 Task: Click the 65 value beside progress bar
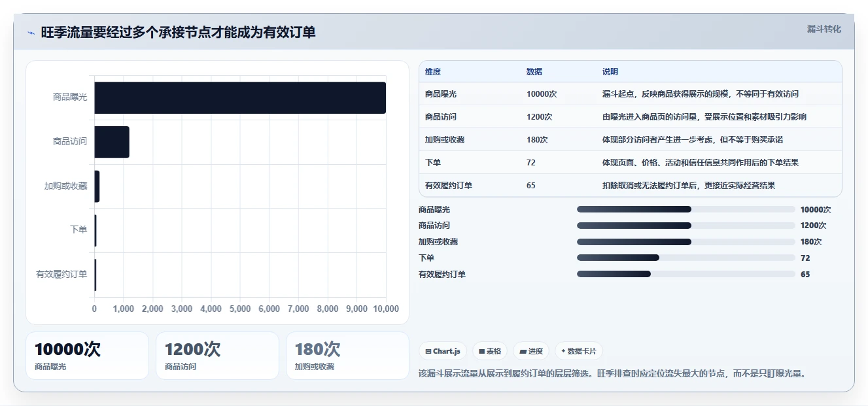pyautogui.click(x=805, y=275)
